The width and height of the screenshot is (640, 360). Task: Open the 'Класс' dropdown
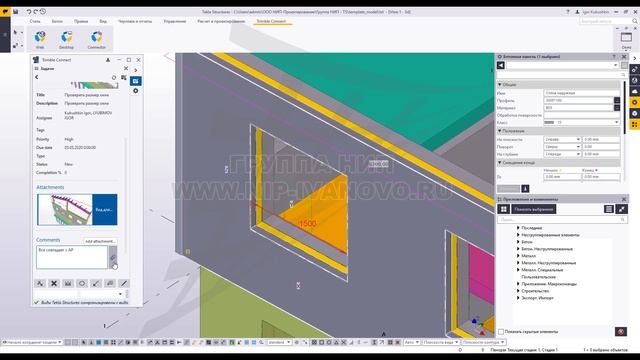click(582, 122)
